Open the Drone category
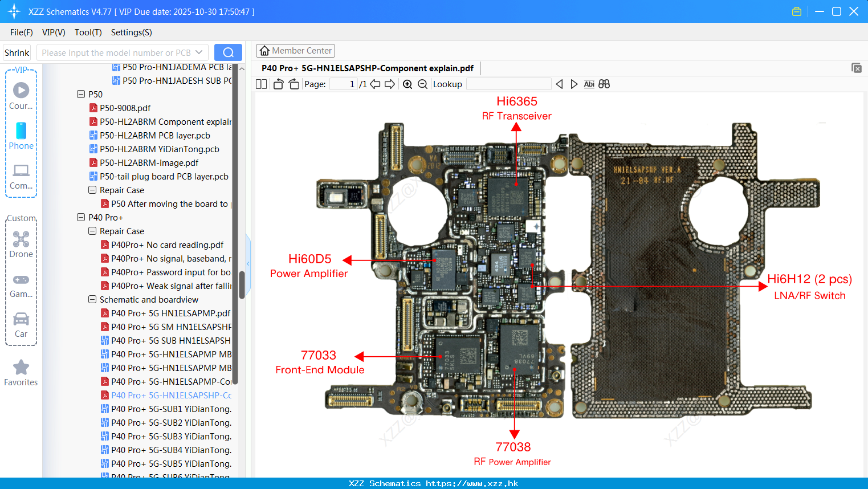 pyautogui.click(x=21, y=244)
